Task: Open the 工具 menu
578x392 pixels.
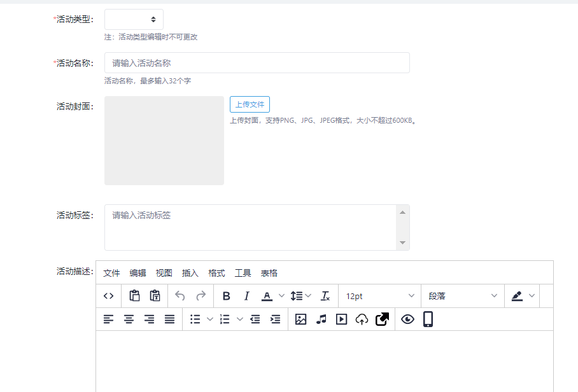Action: [x=243, y=273]
